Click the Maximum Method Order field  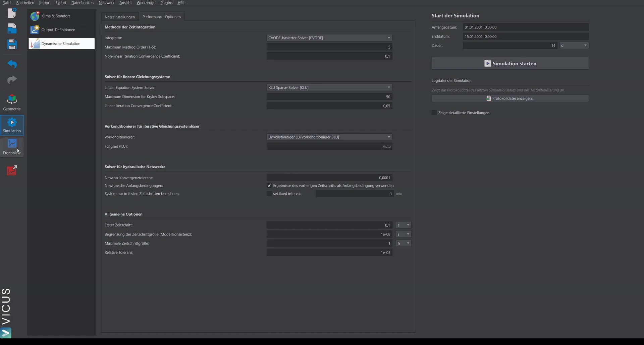329,47
